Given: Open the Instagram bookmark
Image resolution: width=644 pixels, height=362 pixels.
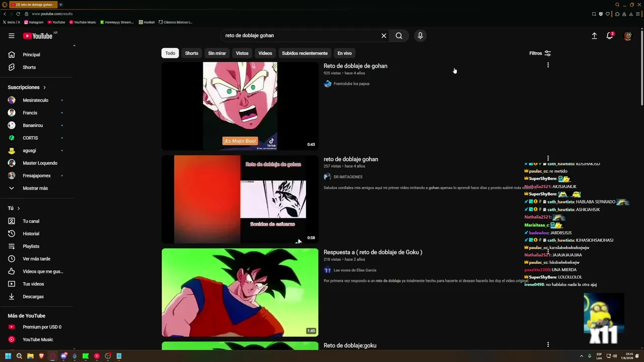Looking at the screenshot, I should tap(34, 22).
